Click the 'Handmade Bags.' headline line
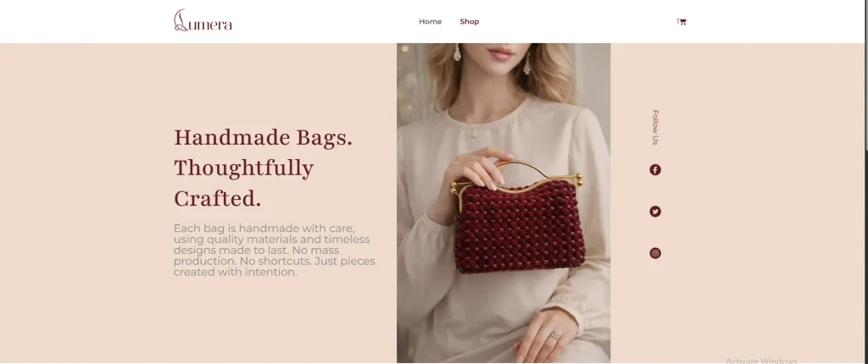868x364 pixels. [263, 137]
